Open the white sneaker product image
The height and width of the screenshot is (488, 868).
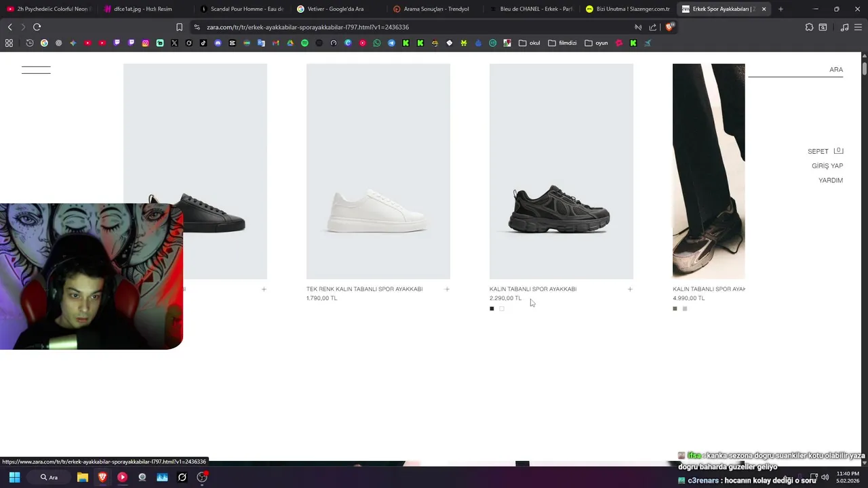click(378, 171)
